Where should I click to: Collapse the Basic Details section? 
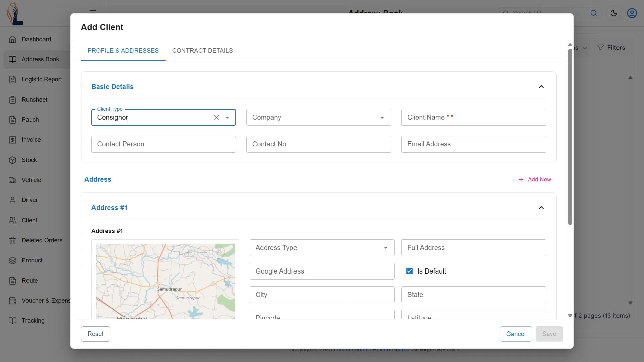(541, 87)
